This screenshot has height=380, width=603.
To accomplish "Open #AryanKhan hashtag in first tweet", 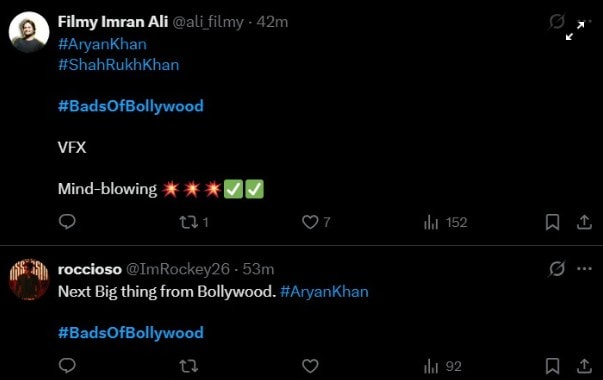I will tap(102, 44).
